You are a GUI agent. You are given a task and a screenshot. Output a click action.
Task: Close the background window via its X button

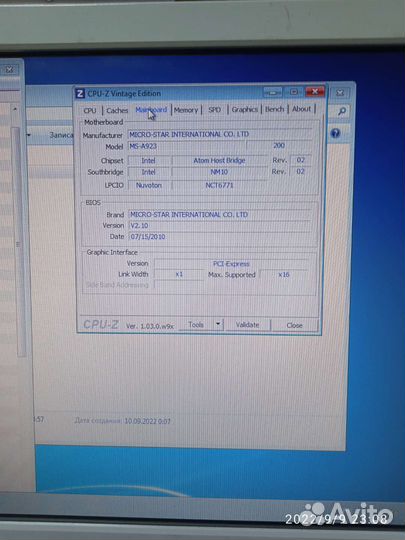[340, 93]
